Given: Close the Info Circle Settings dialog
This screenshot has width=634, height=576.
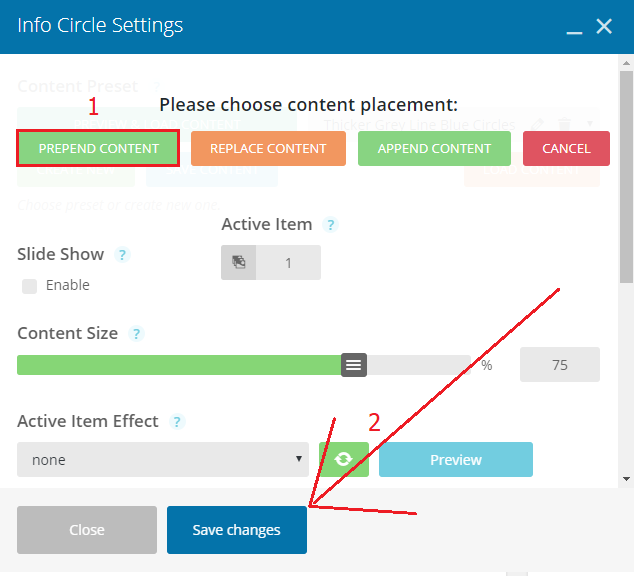Looking at the screenshot, I should [x=604, y=27].
